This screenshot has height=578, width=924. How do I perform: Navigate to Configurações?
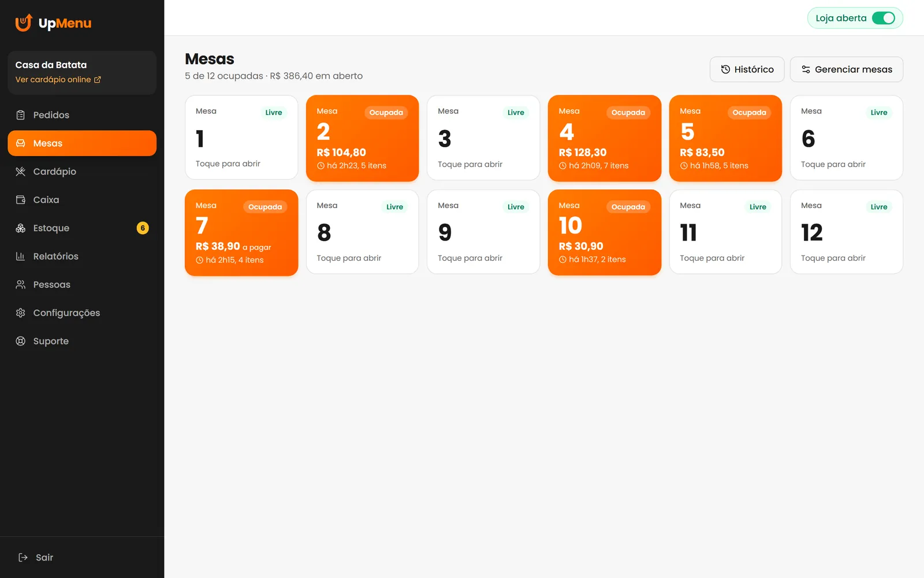pyautogui.click(x=82, y=313)
